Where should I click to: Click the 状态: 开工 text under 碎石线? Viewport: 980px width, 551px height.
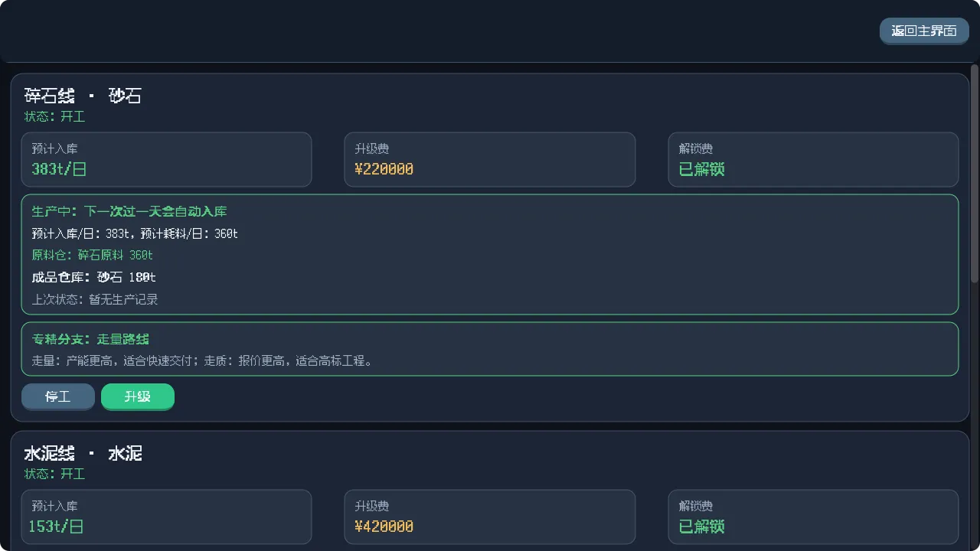pyautogui.click(x=54, y=116)
